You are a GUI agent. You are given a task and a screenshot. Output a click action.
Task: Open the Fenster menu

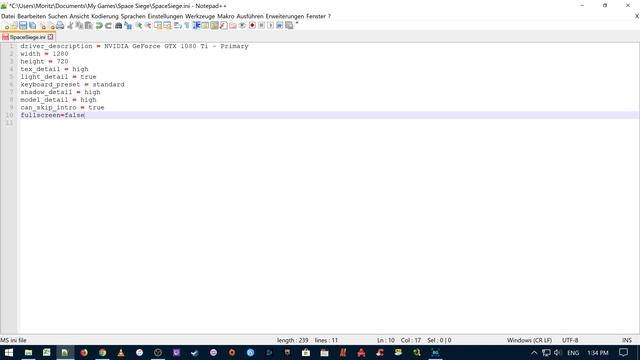316,16
